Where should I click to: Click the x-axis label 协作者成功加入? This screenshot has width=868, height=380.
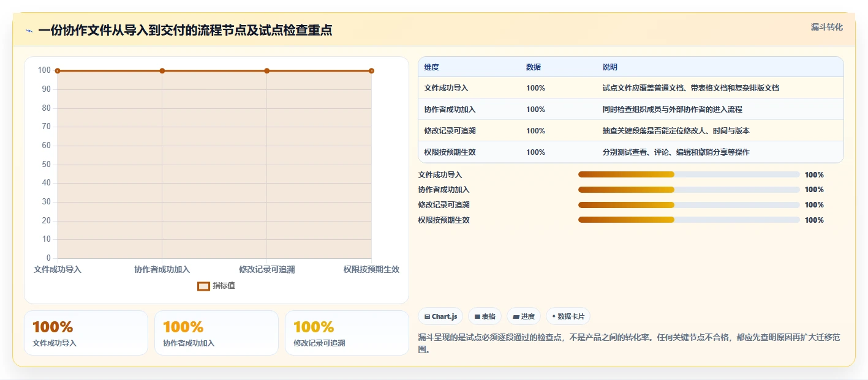162,269
